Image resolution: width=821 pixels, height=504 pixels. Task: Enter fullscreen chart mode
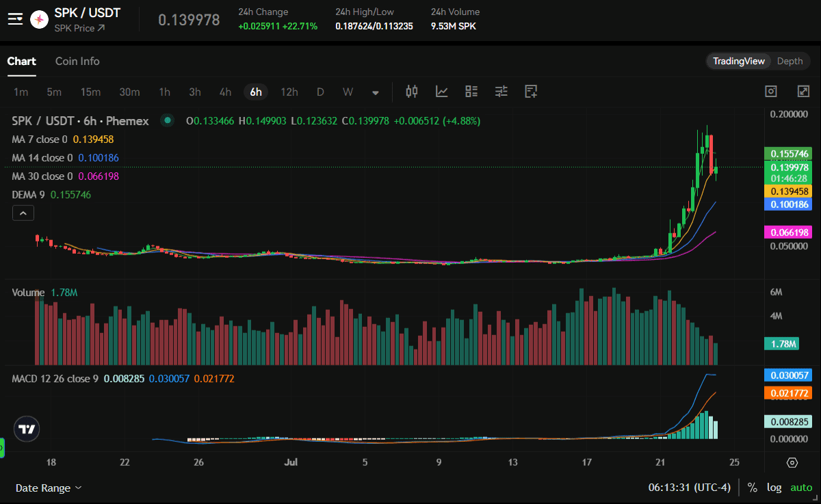804,91
